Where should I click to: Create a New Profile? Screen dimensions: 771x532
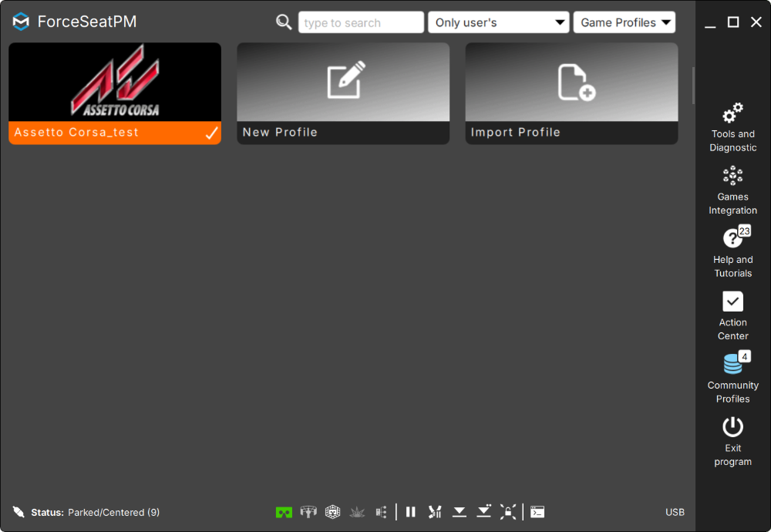click(343, 93)
